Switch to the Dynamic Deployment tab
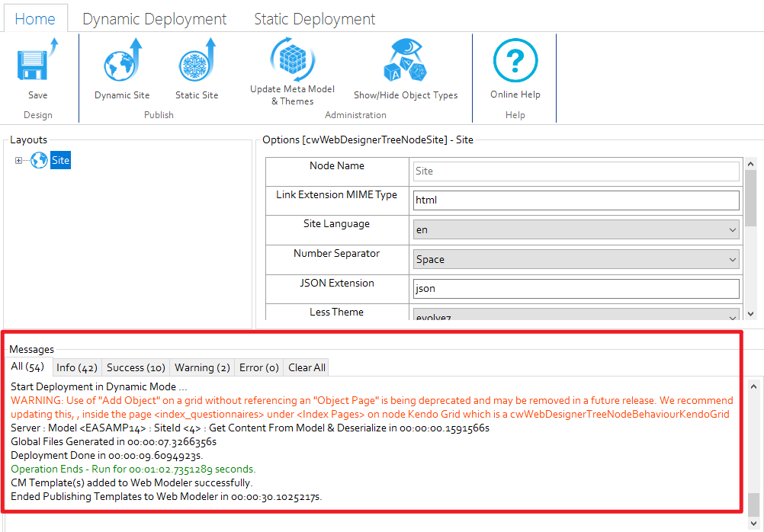This screenshot has width=764, height=532. pyautogui.click(x=154, y=18)
